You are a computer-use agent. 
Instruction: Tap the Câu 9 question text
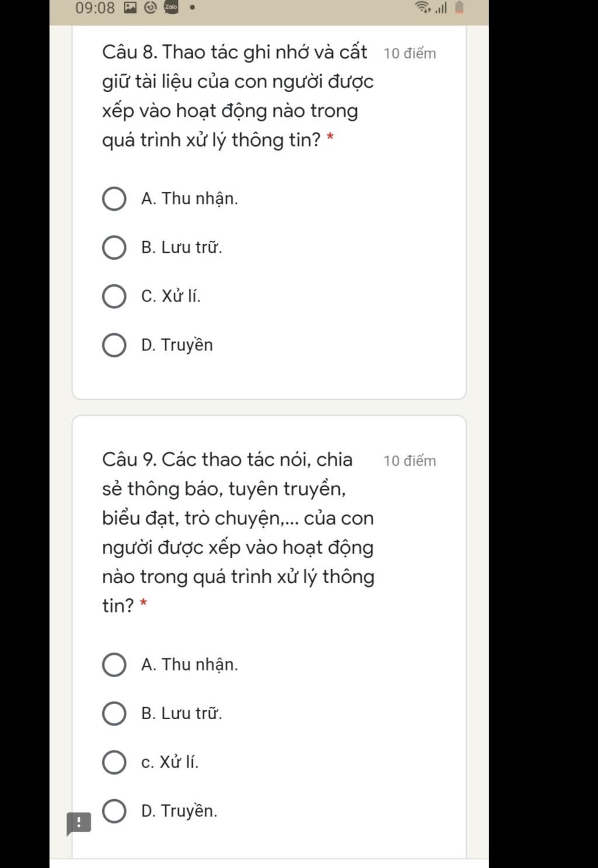point(238,532)
